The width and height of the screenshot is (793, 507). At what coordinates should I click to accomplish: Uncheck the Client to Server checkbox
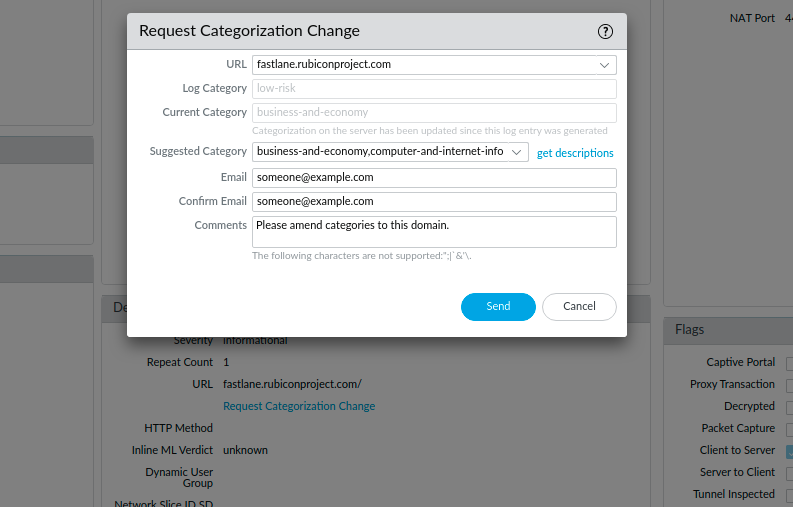click(789, 451)
